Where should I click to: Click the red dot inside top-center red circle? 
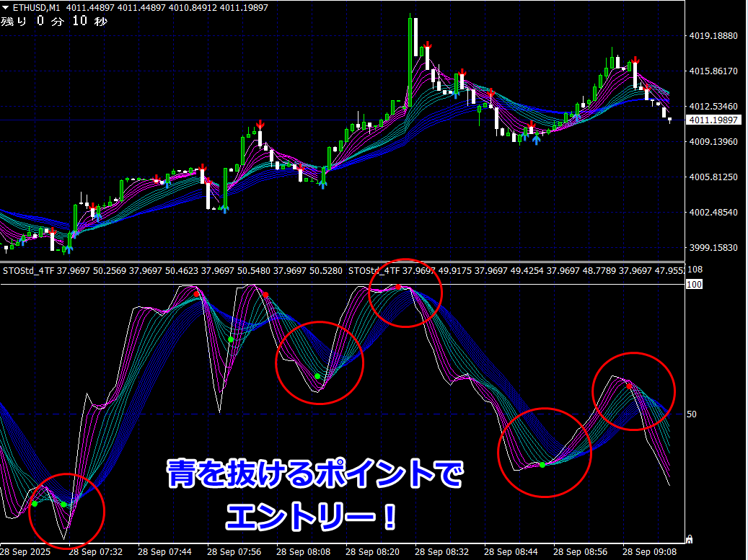(397, 287)
